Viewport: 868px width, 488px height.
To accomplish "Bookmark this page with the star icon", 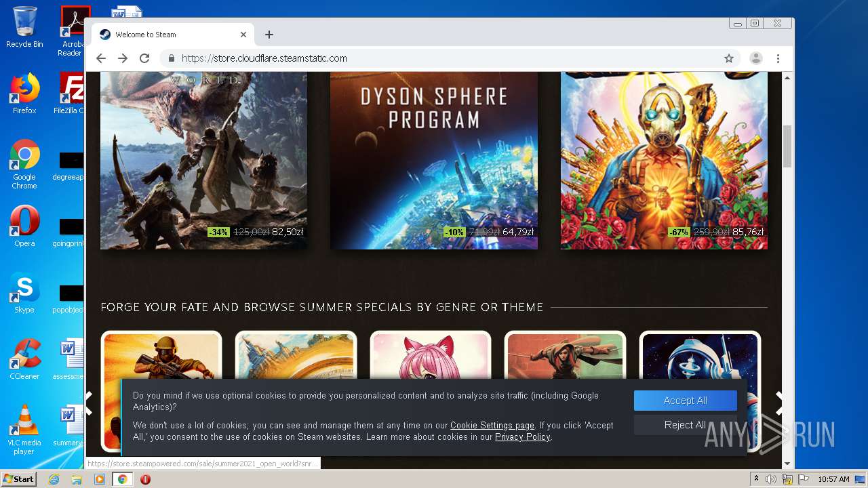I will [729, 58].
